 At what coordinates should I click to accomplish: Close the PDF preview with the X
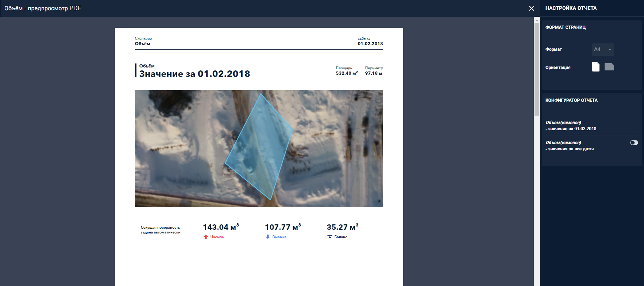(531, 8)
